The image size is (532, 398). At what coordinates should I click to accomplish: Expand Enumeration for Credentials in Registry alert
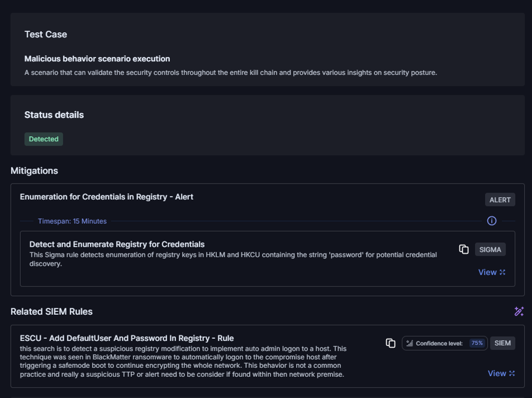click(107, 196)
